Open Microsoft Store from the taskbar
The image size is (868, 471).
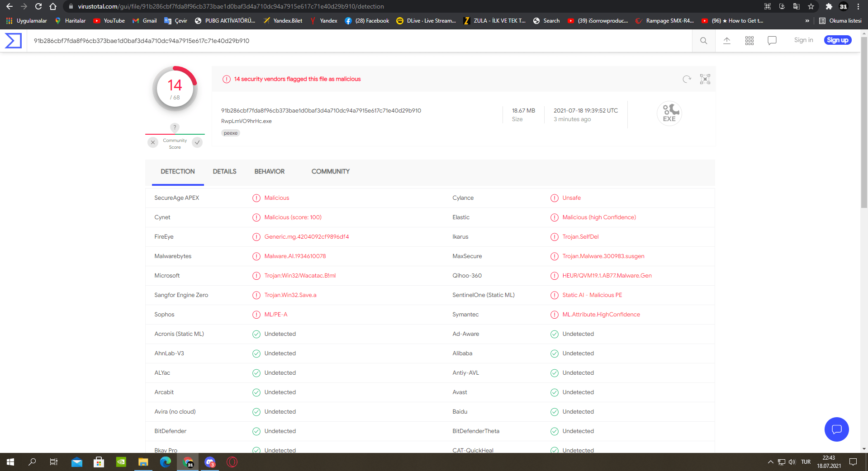(x=99, y=462)
